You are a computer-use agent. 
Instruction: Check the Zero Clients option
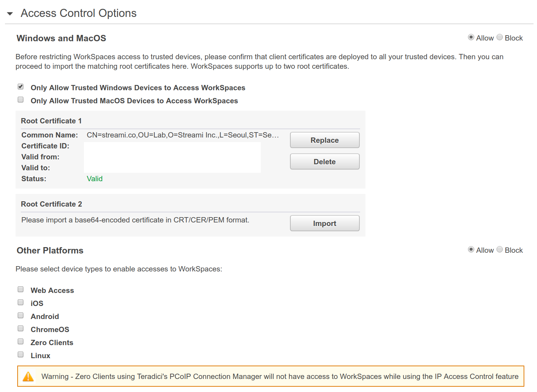(21, 342)
